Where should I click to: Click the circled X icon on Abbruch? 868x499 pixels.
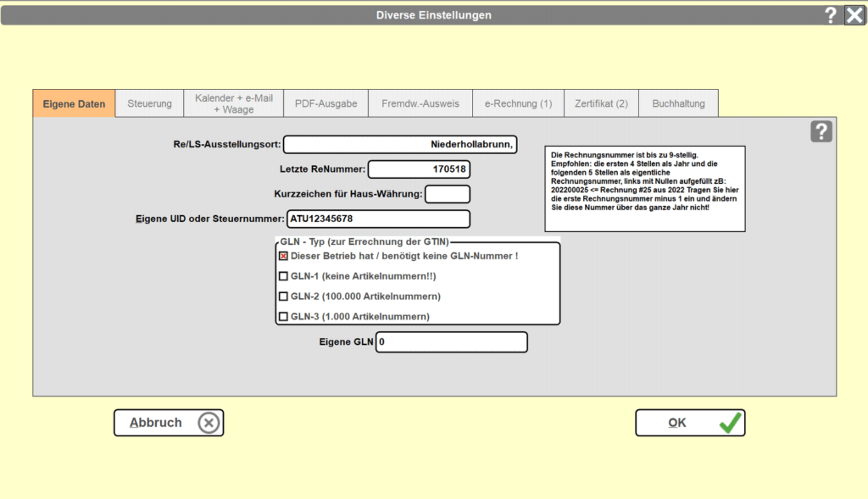[209, 424]
